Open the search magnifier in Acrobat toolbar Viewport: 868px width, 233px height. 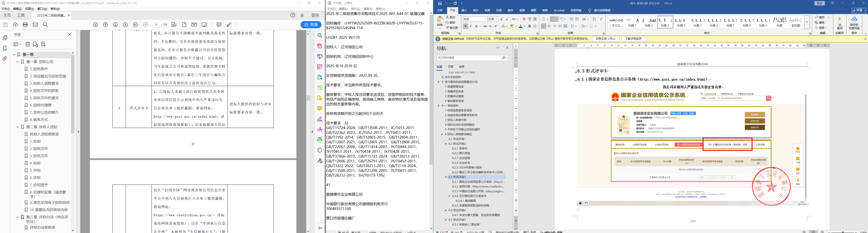click(x=46, y=24)
